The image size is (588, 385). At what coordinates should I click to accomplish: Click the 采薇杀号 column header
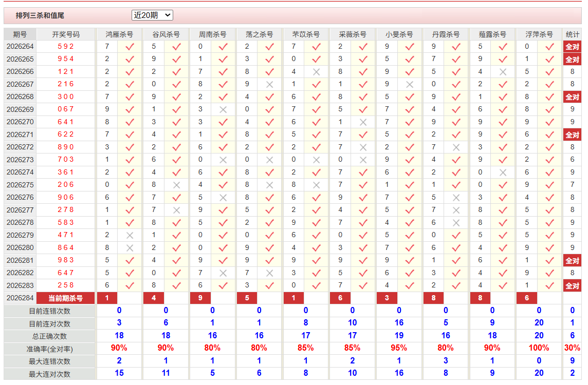point(352,34)
